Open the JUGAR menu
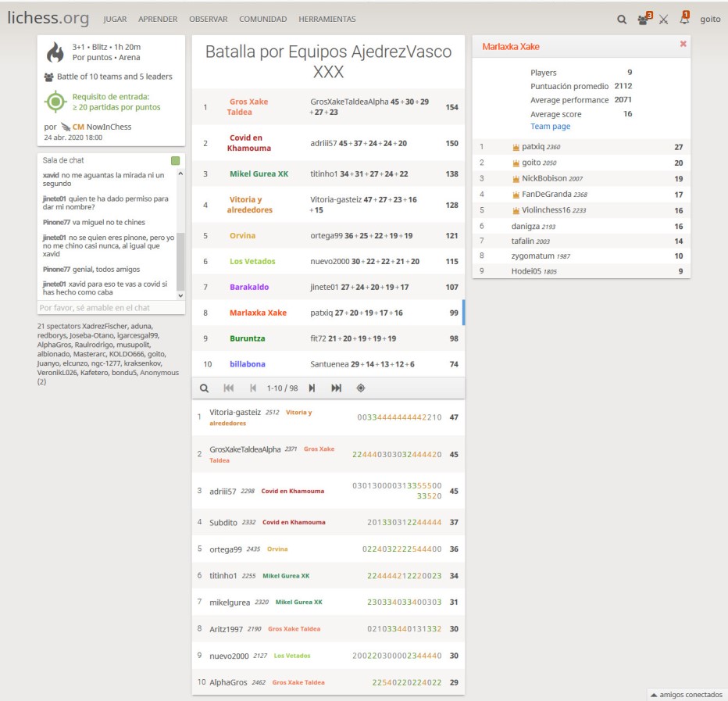The height and width of the screenshot is (701, 728). [115, 20]
